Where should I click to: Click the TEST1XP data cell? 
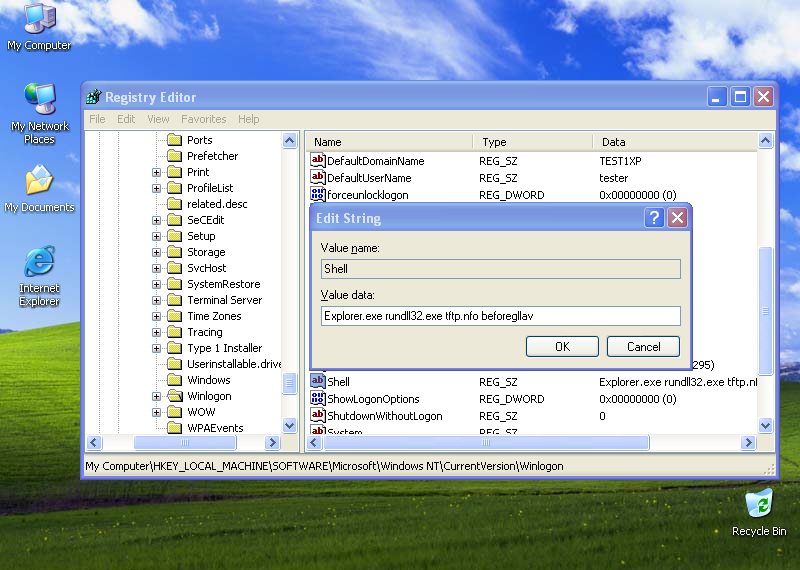pos(620,161)
